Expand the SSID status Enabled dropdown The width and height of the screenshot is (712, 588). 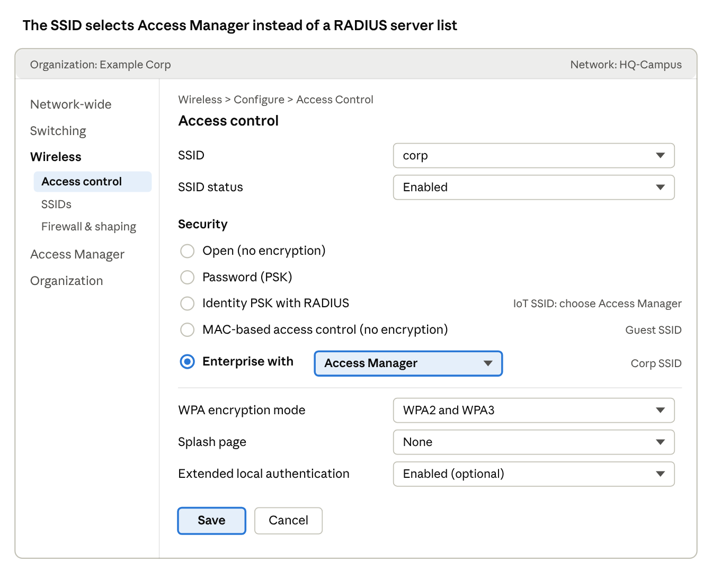click(533, 188)
